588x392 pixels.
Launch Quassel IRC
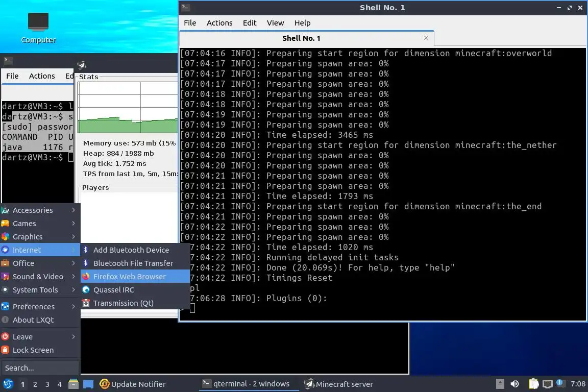tap(135, 290)
